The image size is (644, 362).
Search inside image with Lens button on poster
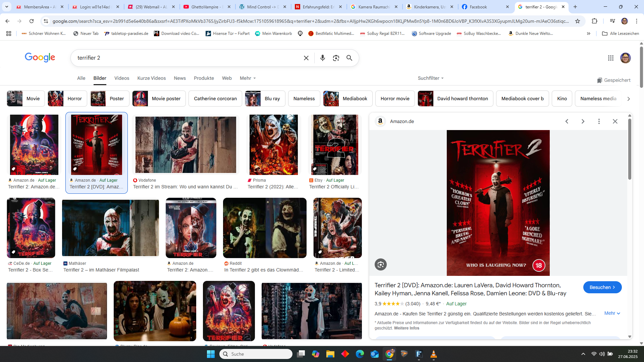tap(381, 265)
